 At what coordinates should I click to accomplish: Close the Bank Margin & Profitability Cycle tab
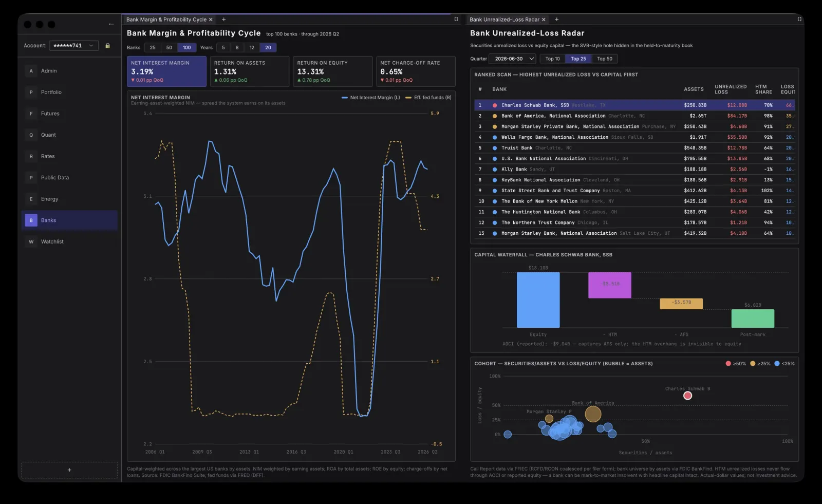(x=211, y=20)
